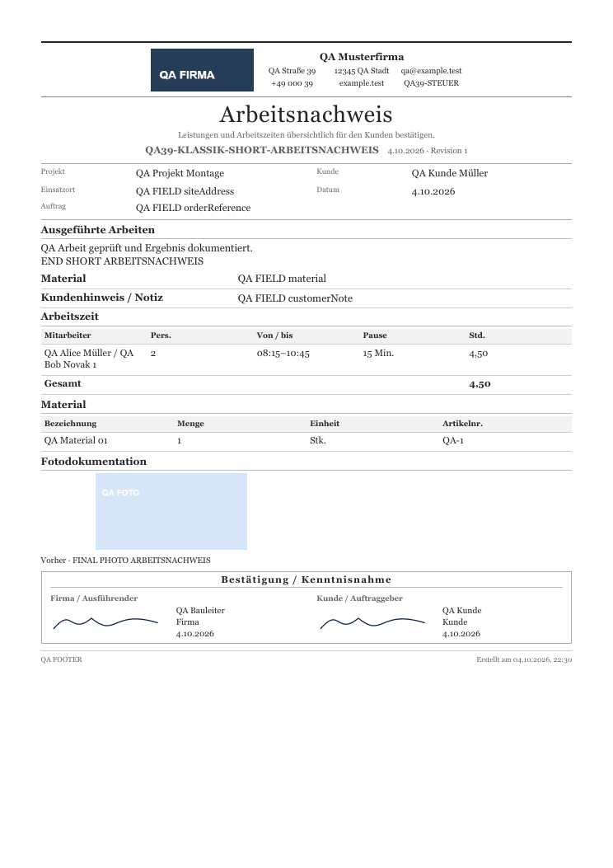Viewport: 613px width, 868px height.
Task: Click the Firma / Ausführender label
Action: click(93, 598)
